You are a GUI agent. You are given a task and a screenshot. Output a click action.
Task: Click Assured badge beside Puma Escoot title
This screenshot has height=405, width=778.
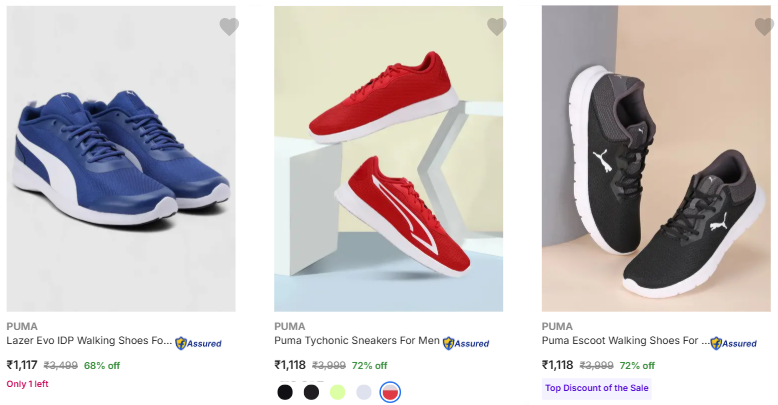pyautogui.click(x=733, y=343)
